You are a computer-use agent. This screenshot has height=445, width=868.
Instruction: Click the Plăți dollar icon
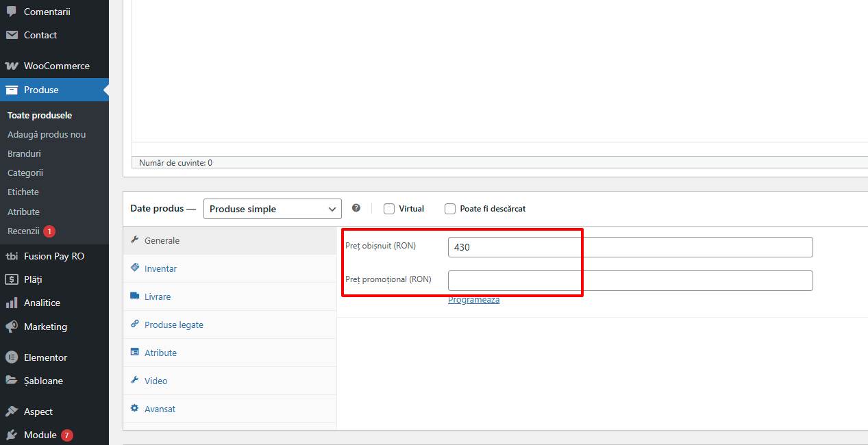[x=12, y=279]
